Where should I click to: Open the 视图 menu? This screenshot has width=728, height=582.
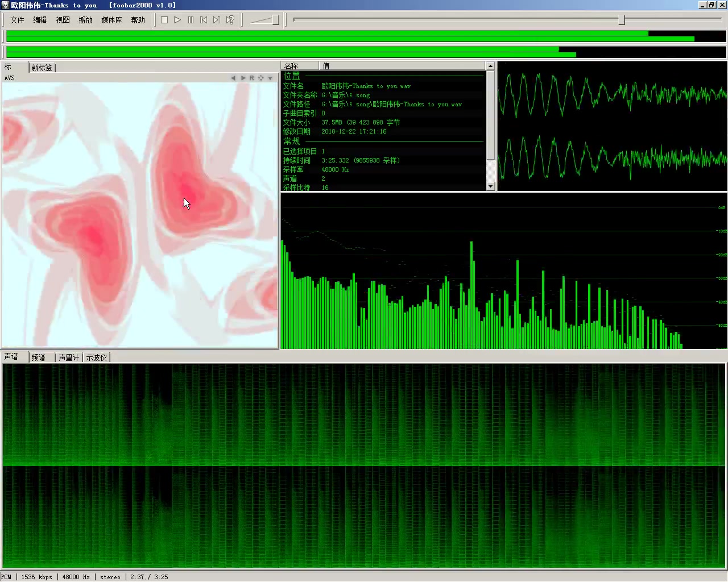(x=63, y=20)
